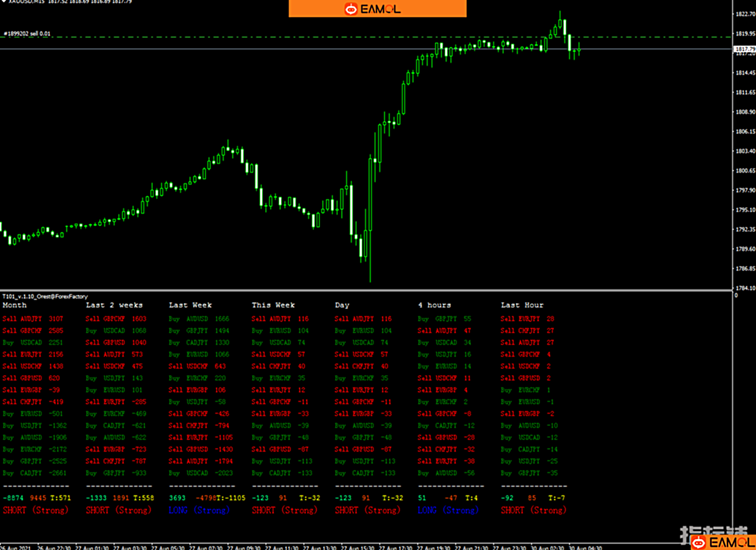Click 'Sell AUDJPY 3107' in Month column

point(33,319)
